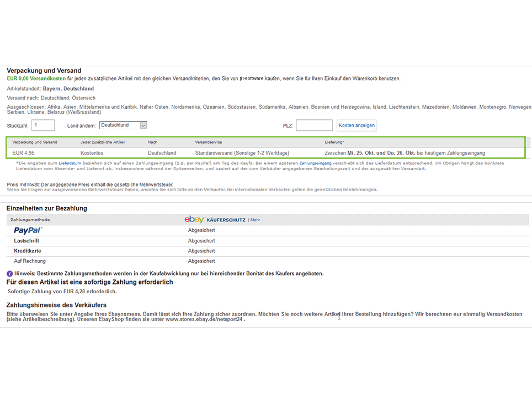Click into the Stückzahl quantity field
This screenshot has width=532, height=401.
43,125
